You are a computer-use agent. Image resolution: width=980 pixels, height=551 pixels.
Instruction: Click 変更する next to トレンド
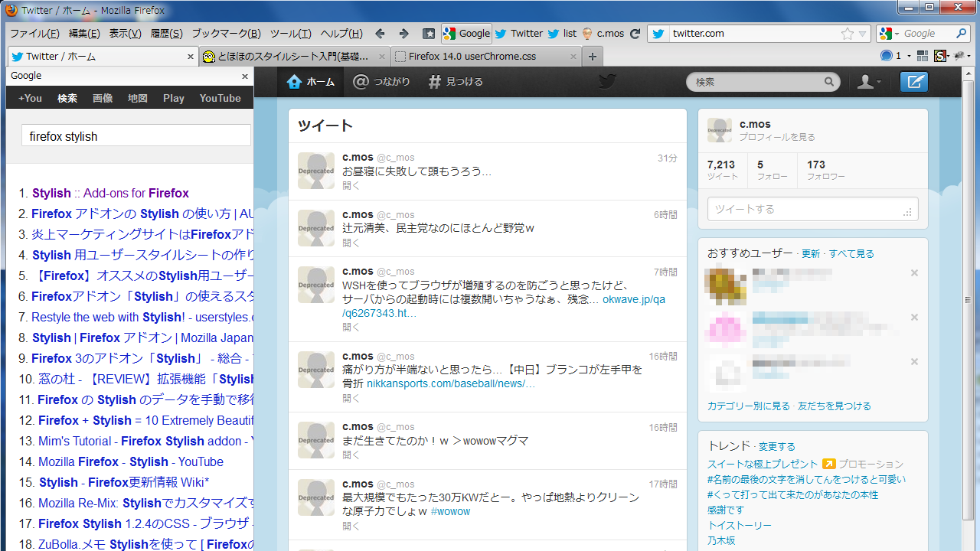[x=777, y=447]
